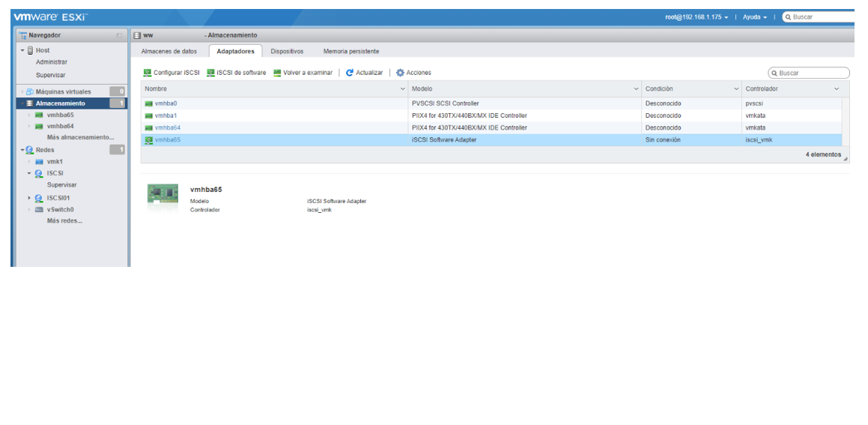
Task: Click iSCSI de software button
Action: [237, 73]
